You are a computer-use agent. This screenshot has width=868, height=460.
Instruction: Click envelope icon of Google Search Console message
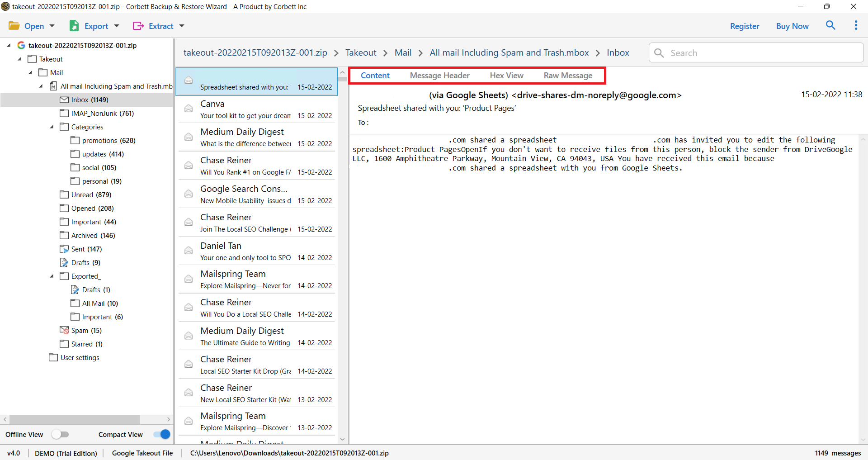[189, 194]
